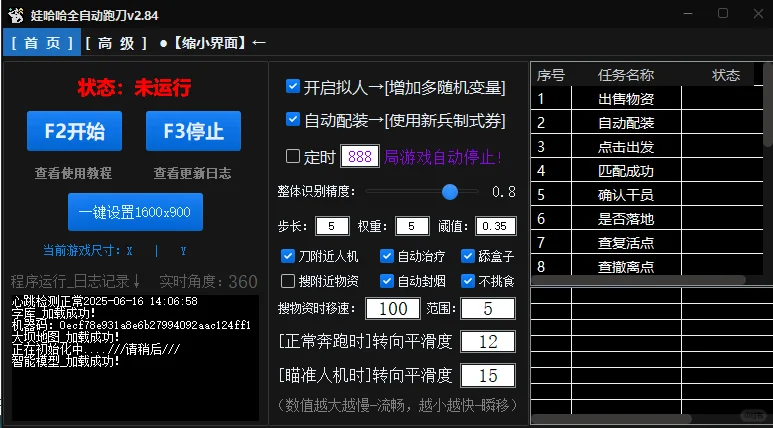Screen dimensions: 773x428
Task: Select the 自动配装 task in table
Action: (647, 122)
